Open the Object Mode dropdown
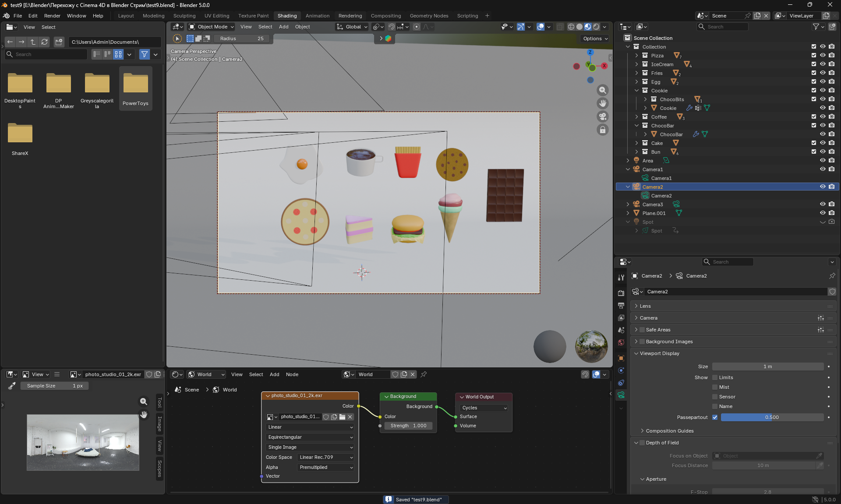841x504 pixels. [212, 27]
